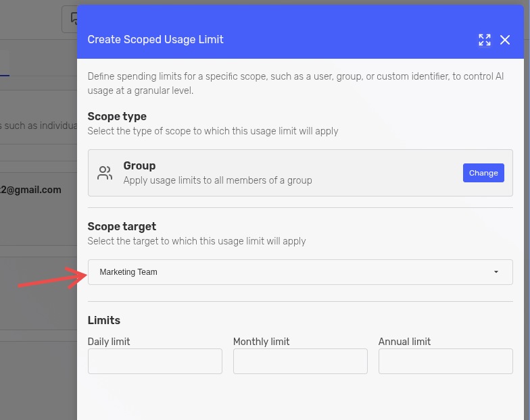Click the Group people icon
Image resolution: width=530 pixels, height=420 pixels.
point(105,173)
